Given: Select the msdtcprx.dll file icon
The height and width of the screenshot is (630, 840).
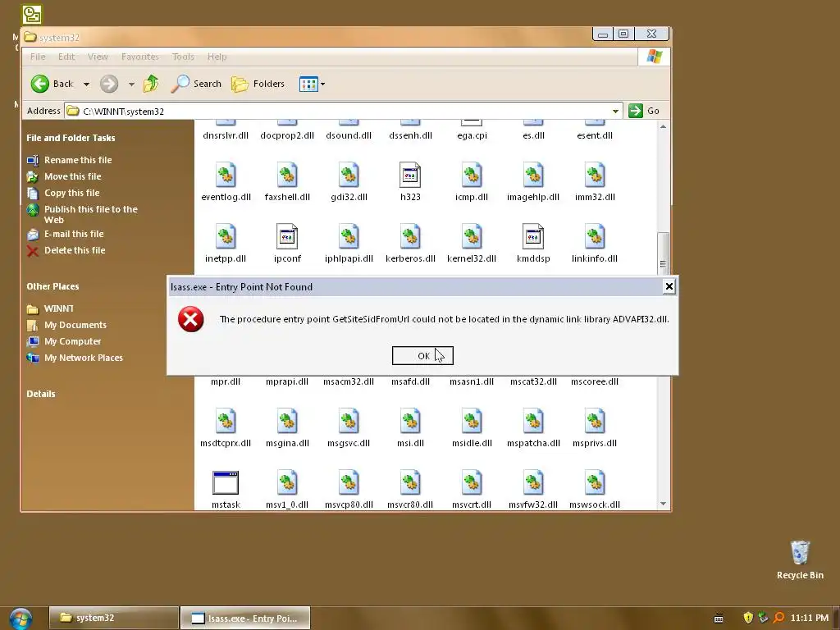Looking at the screenshot, I should pos(226,421).
